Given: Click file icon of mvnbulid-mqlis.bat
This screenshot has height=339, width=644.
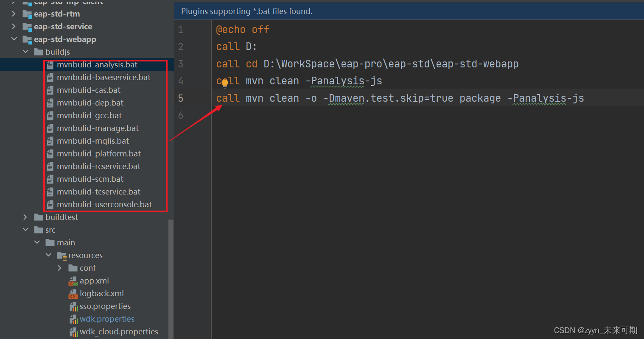Looking at the screenshot, I should [50, 141].
